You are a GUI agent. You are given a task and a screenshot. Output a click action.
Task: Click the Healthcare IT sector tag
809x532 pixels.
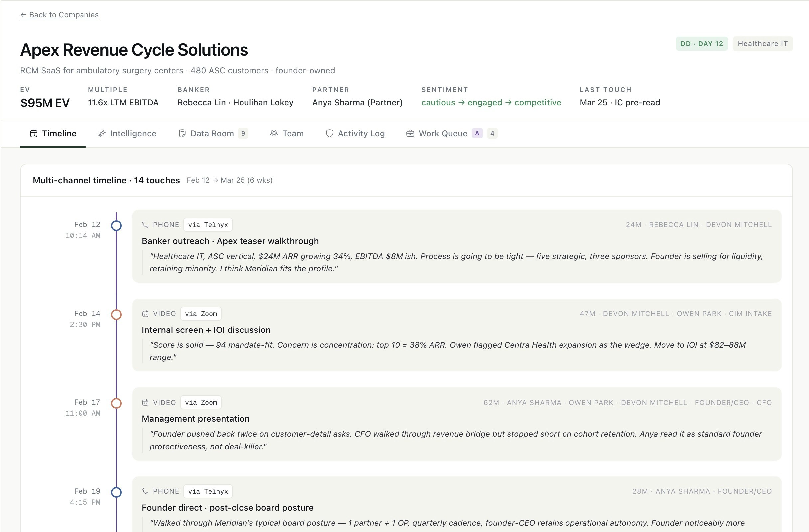pyautogui.click(x=763, y=44)
